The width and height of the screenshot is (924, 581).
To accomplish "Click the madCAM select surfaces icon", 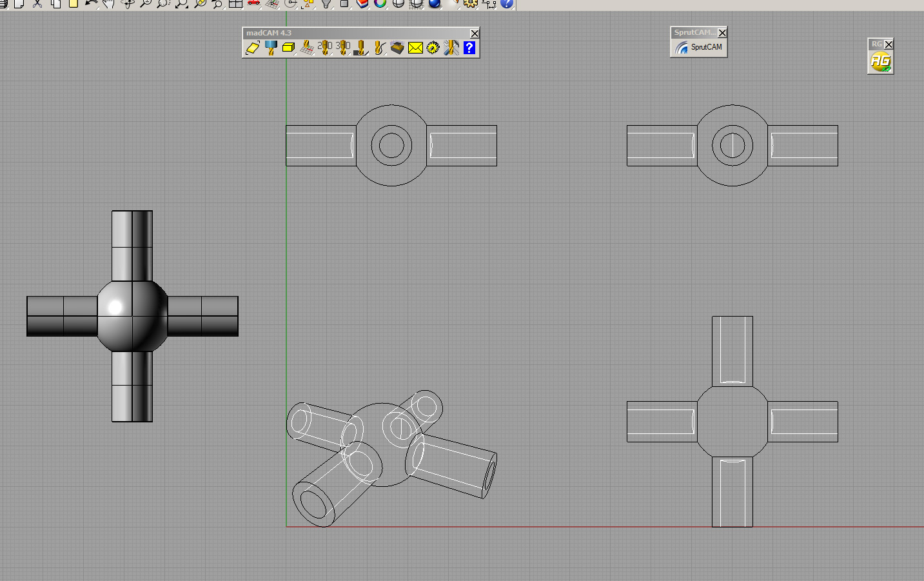I will pos(253,48).
